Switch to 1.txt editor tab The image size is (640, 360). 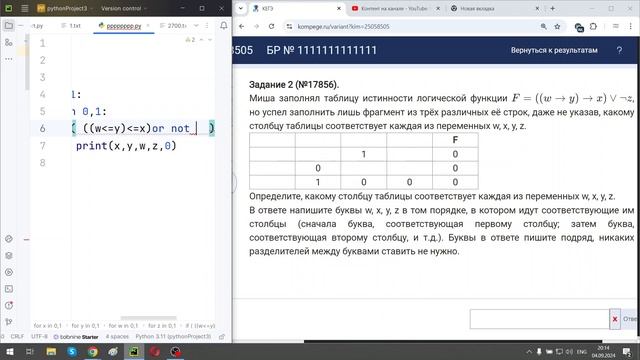pos(71,26)
